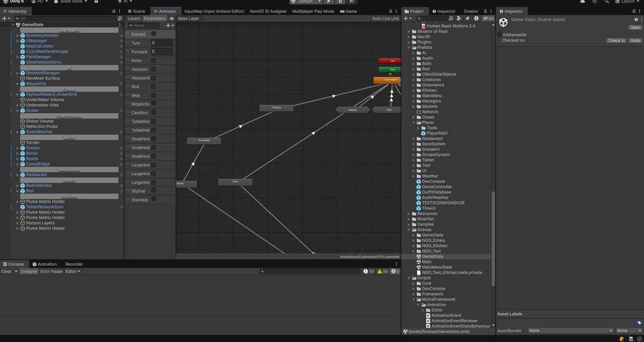Image resolution: width=644 pixels, height=342 pixels.
Task: Select the Swim state node in Animator
Action: pos(235,182)
